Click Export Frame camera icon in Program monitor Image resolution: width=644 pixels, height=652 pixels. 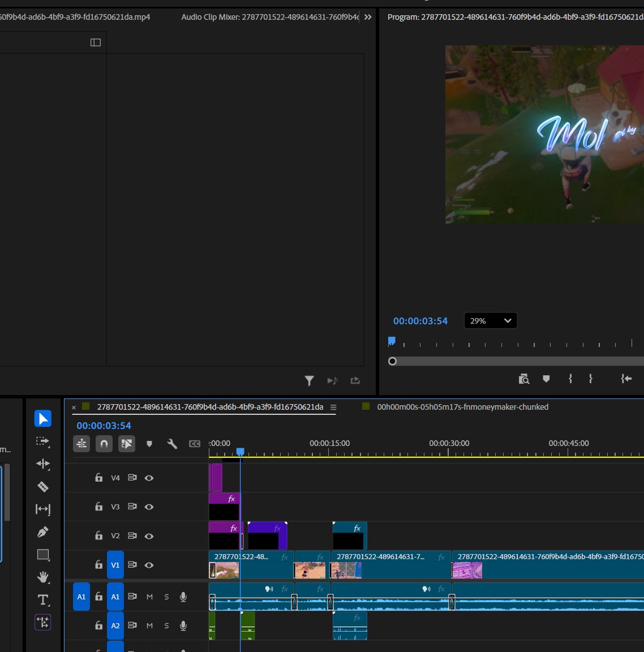(524, 379)
